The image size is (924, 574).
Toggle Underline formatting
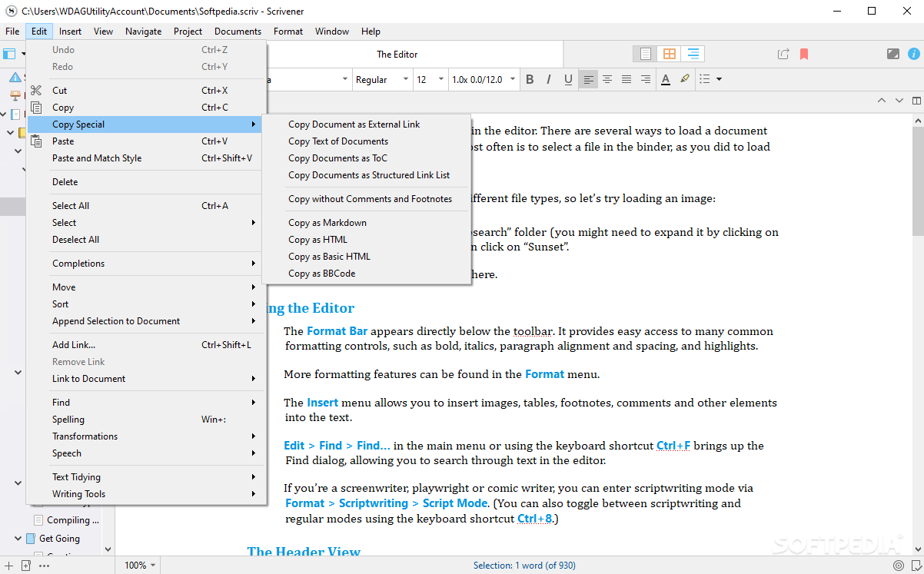coord(568,79)
